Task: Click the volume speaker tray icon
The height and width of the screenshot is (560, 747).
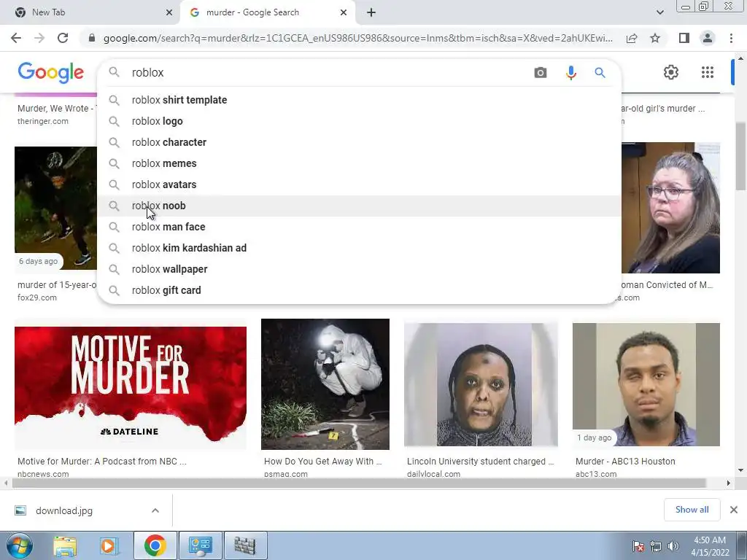Action: pos(673,546)
